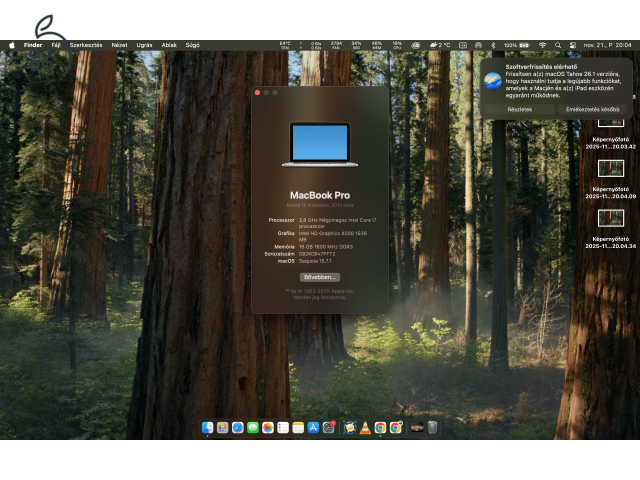Open Reminders in the Dock

pyautogui.click(x=283, y=427)
